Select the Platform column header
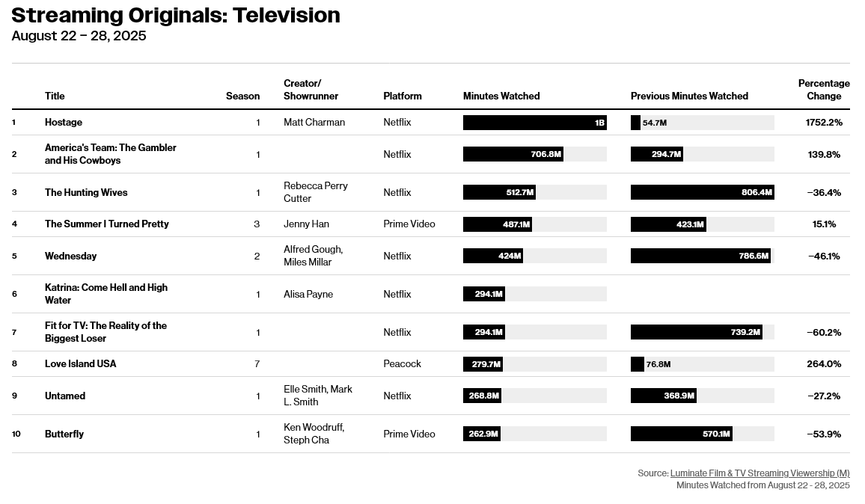 402,96
